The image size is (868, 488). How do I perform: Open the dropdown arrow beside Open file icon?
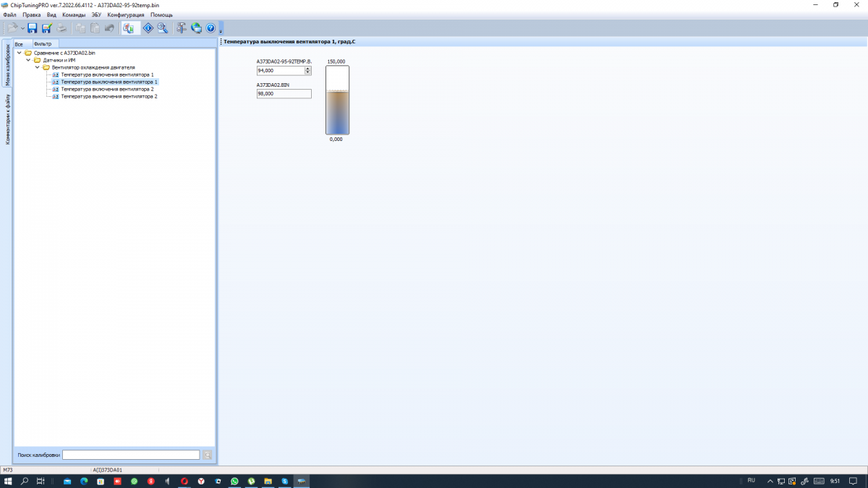coord(23,28)
